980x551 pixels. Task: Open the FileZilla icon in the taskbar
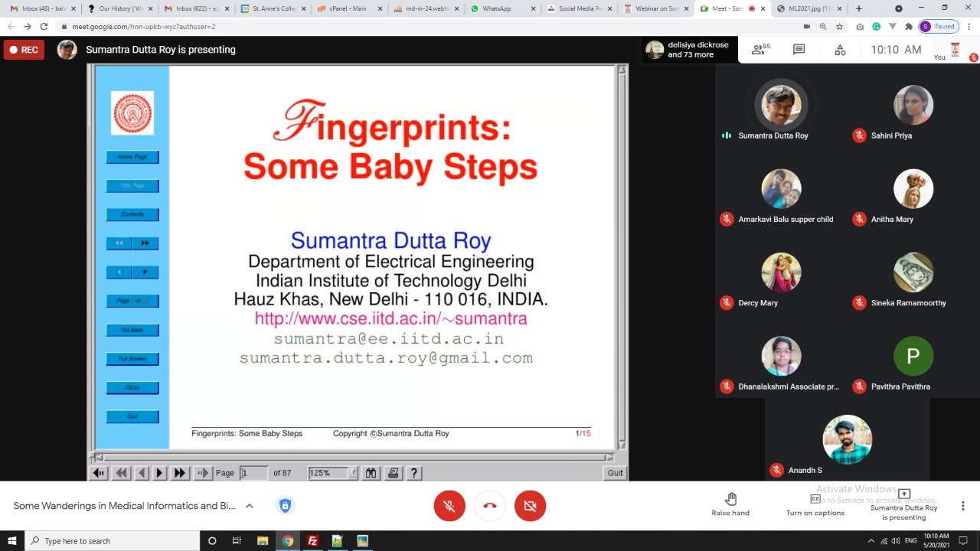312,541
